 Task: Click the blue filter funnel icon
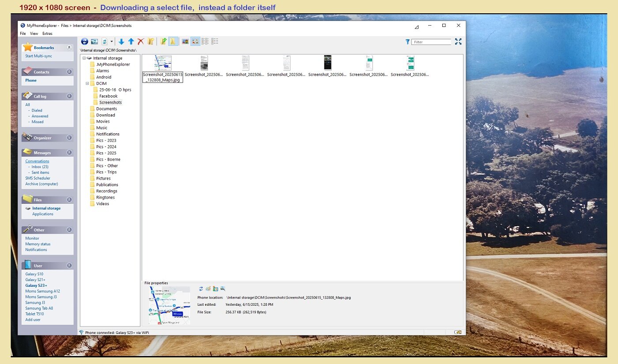(x=407, y=42)
